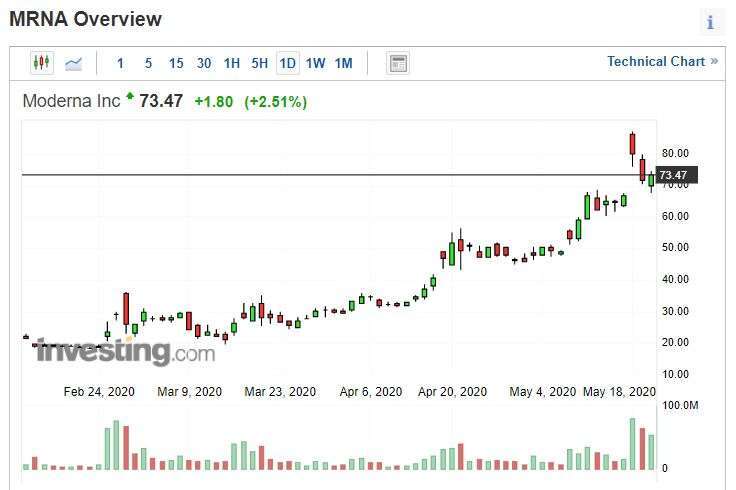Click the 73.47 current price label on axis
Screen dimensions: 736x490
676,175
